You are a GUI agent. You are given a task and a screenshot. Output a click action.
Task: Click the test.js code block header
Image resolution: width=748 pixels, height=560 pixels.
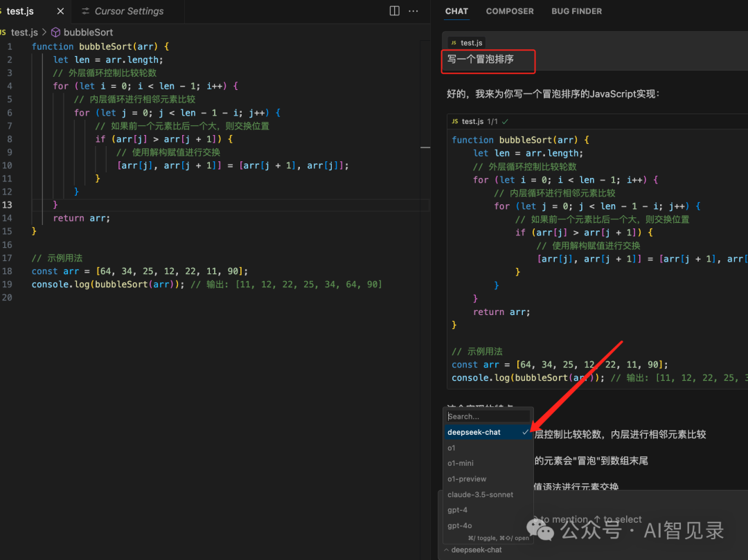(474, 121)
